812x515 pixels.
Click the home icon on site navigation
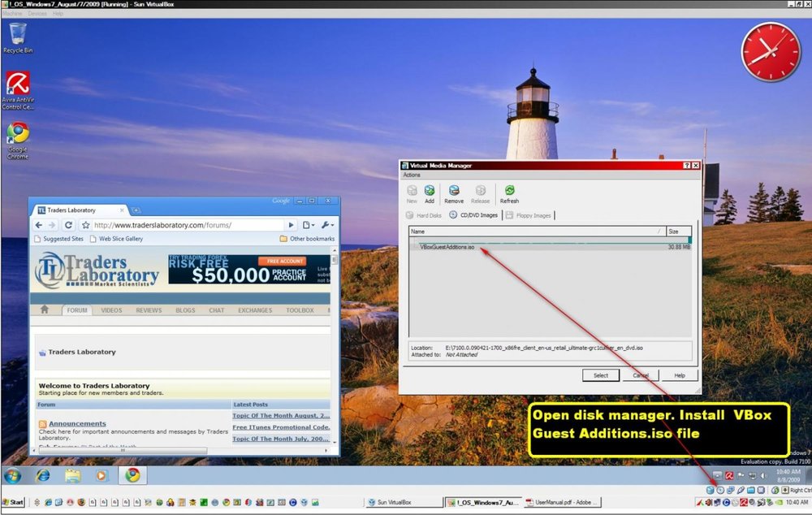point(45,309)
